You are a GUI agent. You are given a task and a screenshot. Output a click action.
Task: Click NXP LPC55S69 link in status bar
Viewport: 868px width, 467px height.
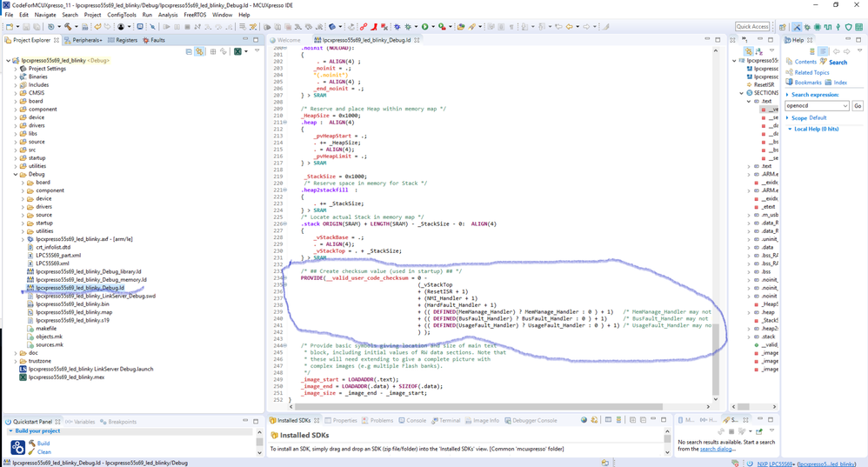(x=774, y=464)
